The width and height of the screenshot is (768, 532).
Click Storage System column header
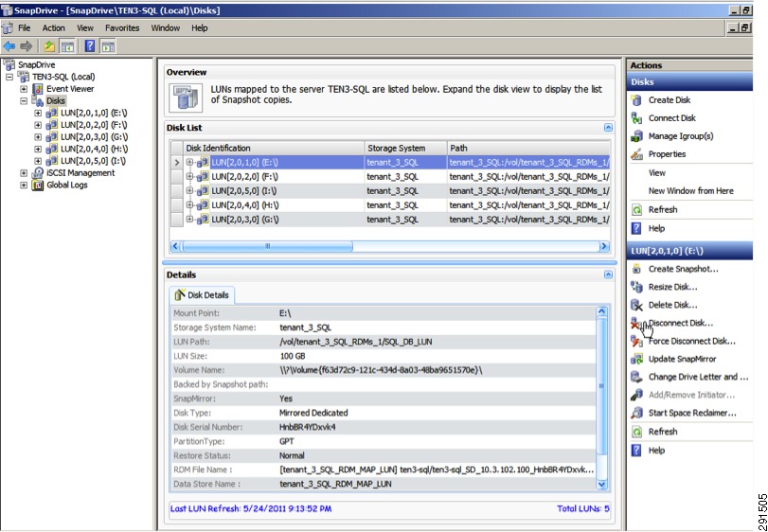(x=406, y=149)
